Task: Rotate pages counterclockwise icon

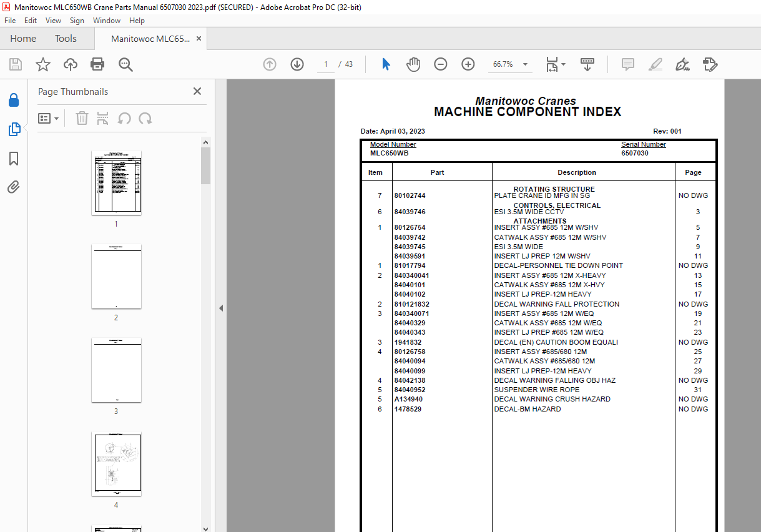Action: 124,118
